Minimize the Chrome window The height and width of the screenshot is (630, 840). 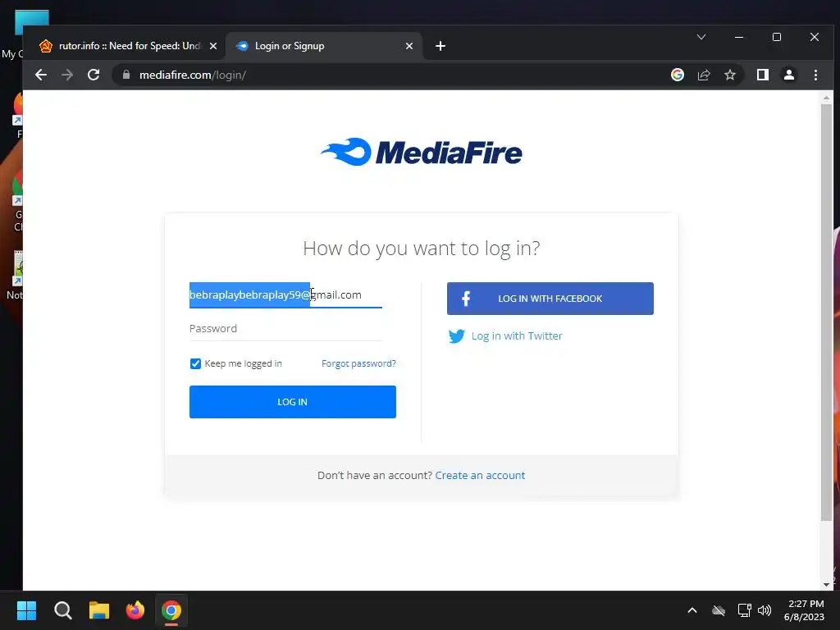[x=739, y=37]
